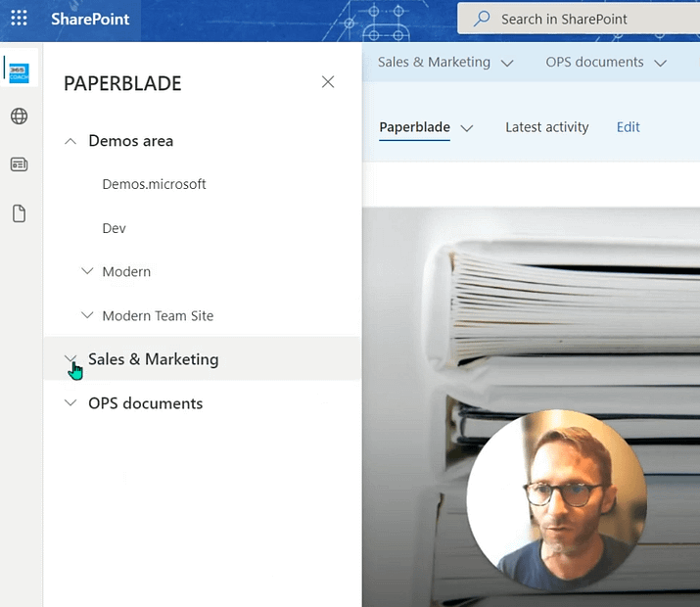Expand the Modern Team Site node
The height and width of the screenshot is (607, 700).
pos(87,315)
